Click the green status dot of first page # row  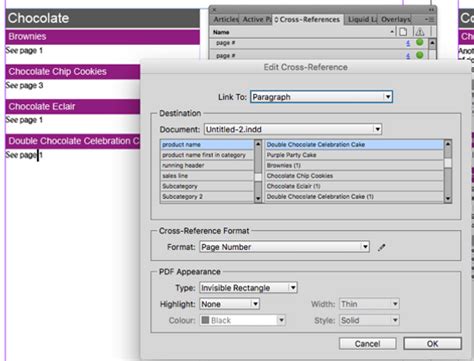[x=420, y=42]
